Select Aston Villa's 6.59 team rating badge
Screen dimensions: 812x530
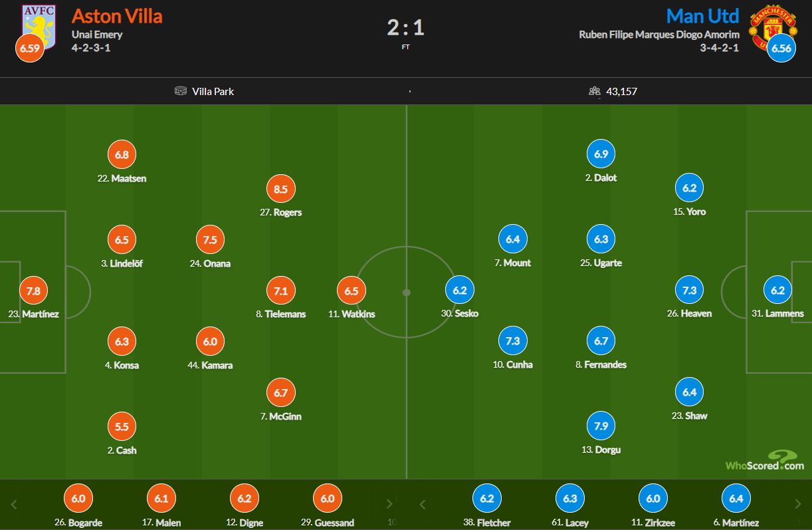pyautogui.click(x=29, y=48)
